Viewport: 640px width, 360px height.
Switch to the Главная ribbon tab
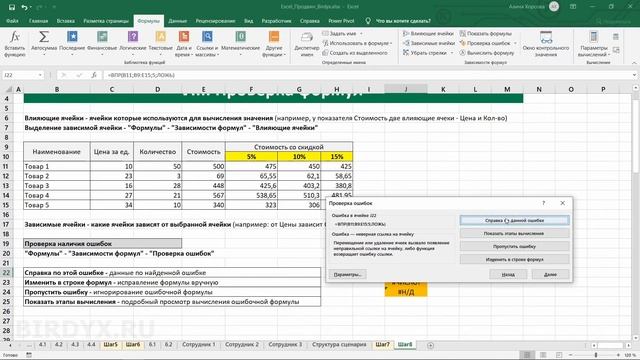tap(38, 21)
